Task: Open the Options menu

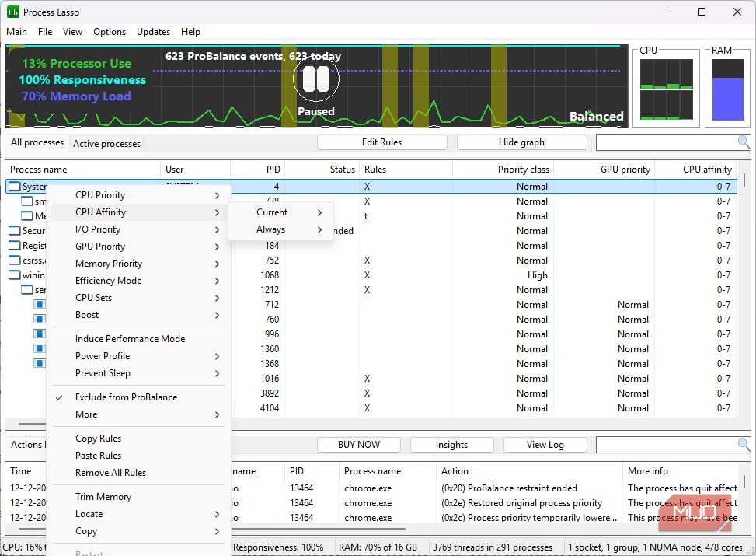Action: point(110,32)
